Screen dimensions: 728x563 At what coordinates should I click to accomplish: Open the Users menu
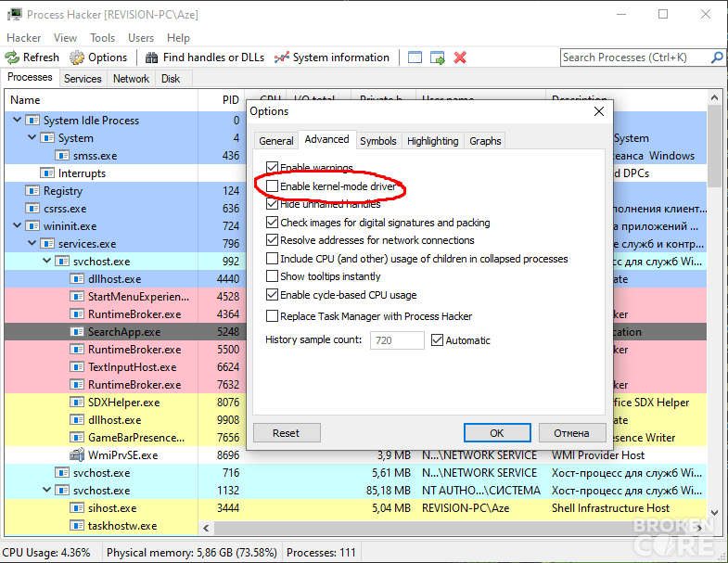coord(141,38)
